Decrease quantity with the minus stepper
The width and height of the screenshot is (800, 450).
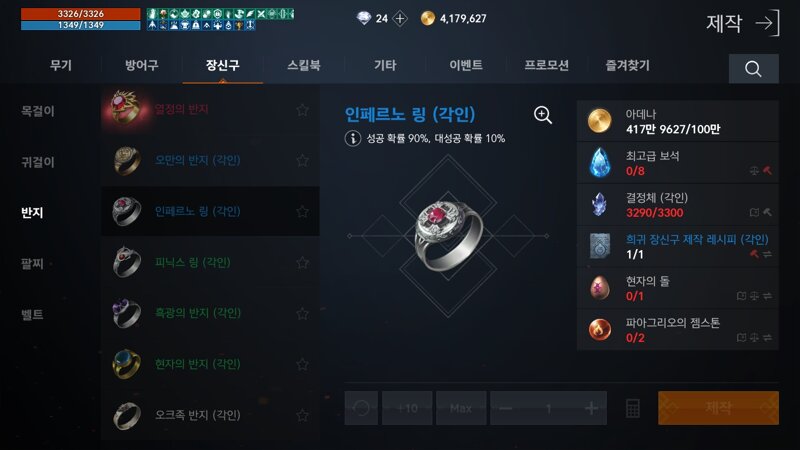(x=506, y=408)
